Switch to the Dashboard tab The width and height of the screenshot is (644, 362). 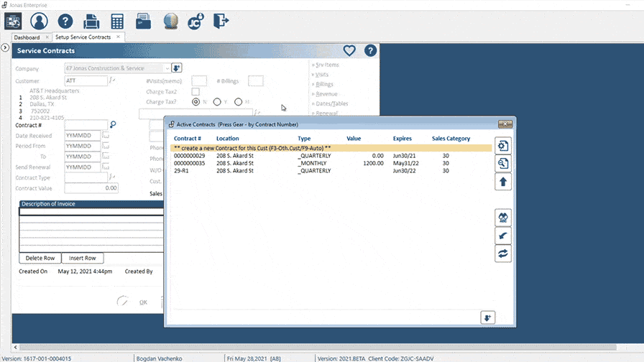27,37
